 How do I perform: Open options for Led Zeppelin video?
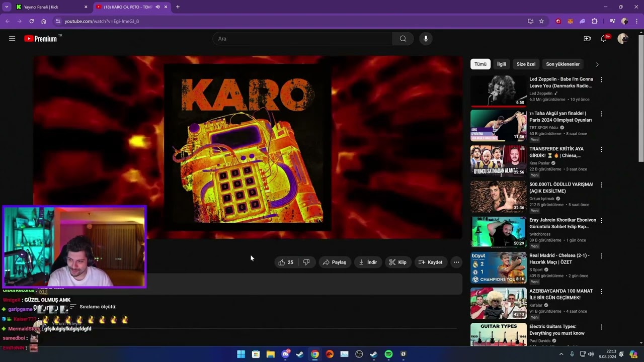point(601,79)
